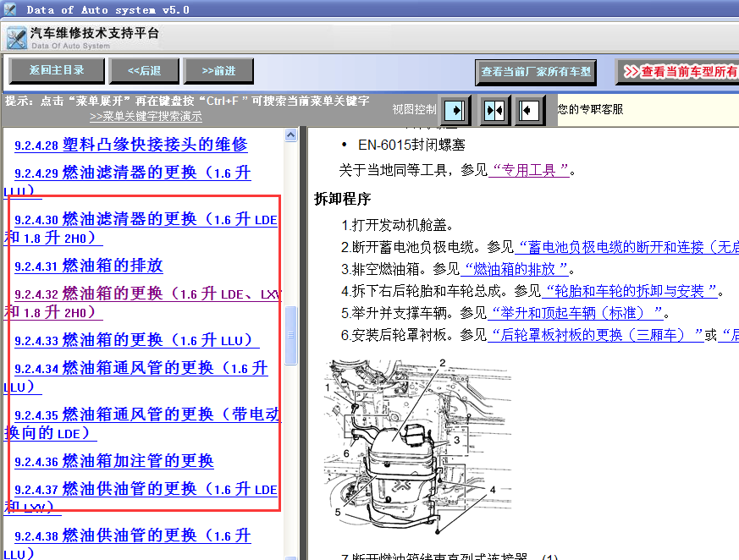Screen dimensions: 739x560
Task: Click the expand-right view control icon
Action: click(455, 111)
